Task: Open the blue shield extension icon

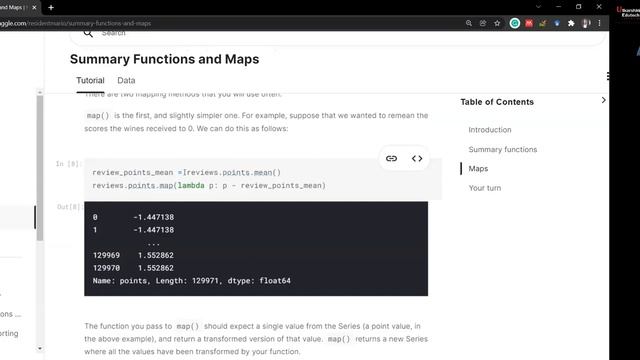Action: click(557, 23)
